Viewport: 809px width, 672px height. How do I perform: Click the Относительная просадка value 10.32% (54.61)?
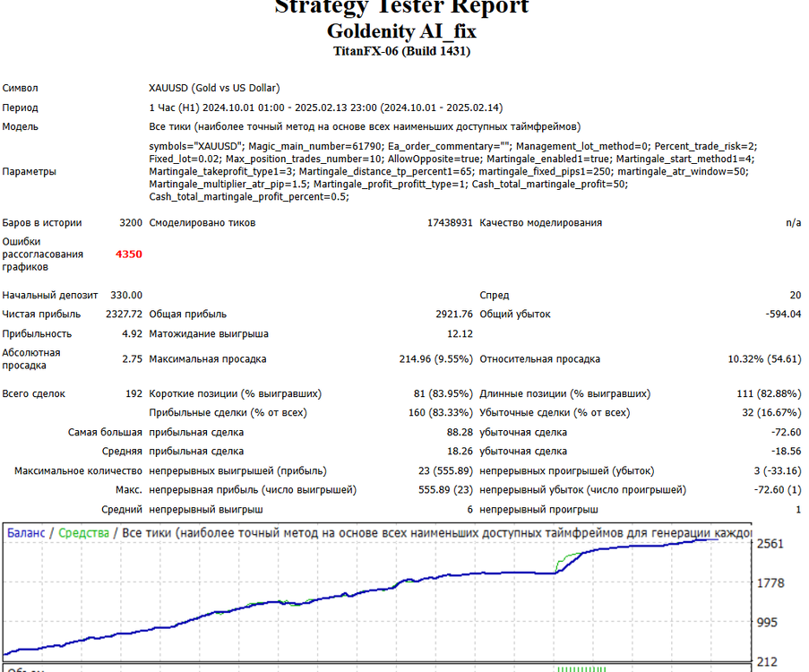coord(764,358)
